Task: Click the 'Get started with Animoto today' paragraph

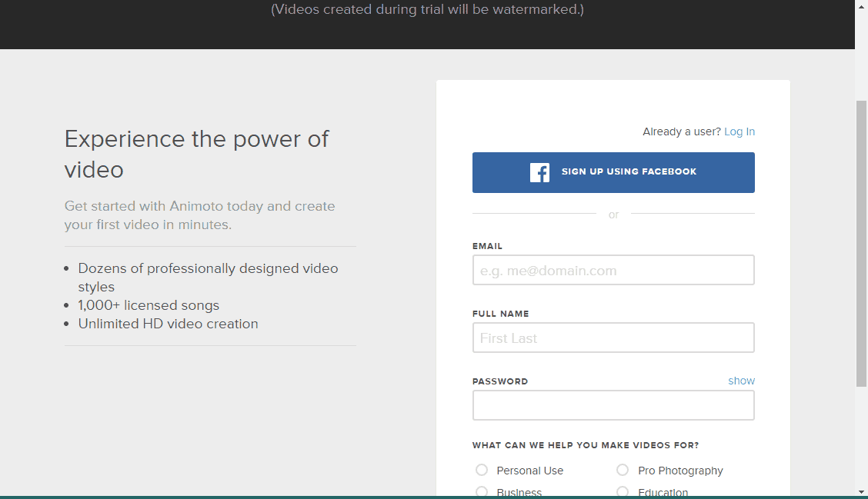Action: click(199, 215)
